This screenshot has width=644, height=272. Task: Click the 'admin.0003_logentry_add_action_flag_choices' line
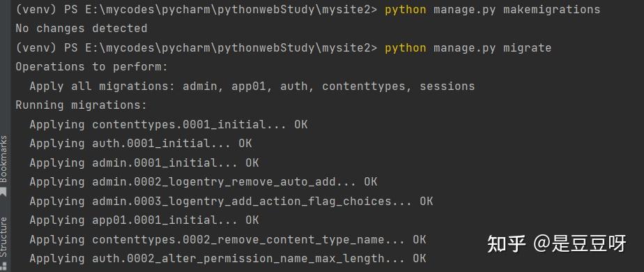click(231, 202)
